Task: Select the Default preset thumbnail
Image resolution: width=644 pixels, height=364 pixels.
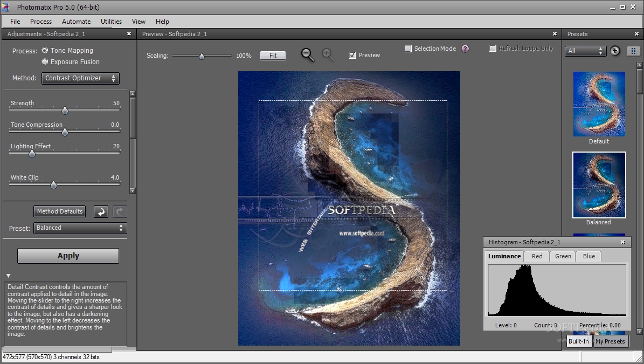Action: (599, 104)
